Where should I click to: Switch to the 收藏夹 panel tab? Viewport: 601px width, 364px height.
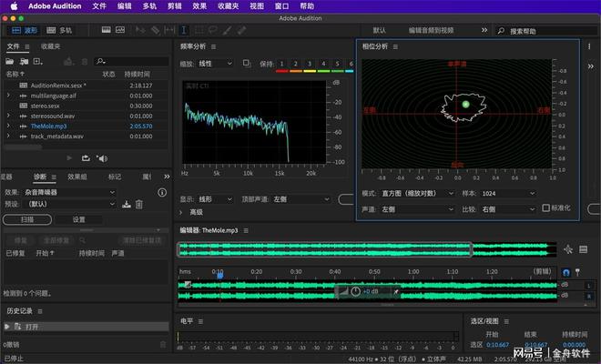pos(50,46)
